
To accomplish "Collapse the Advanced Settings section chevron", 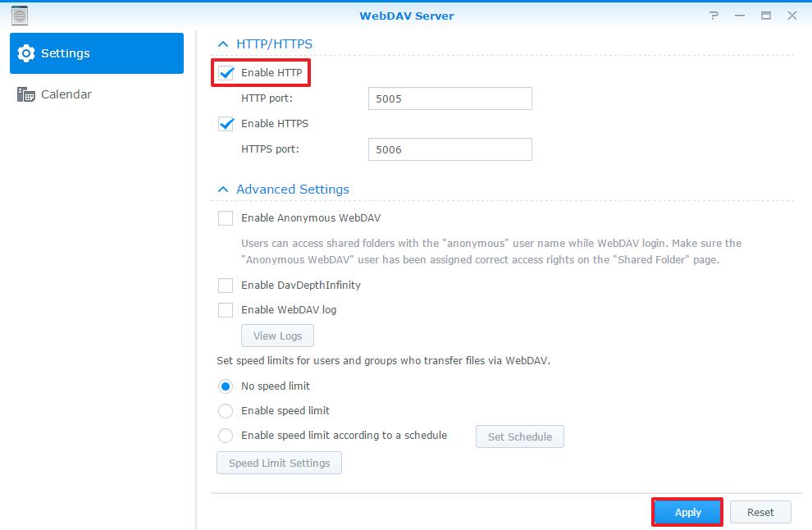I will pos(223,189).
